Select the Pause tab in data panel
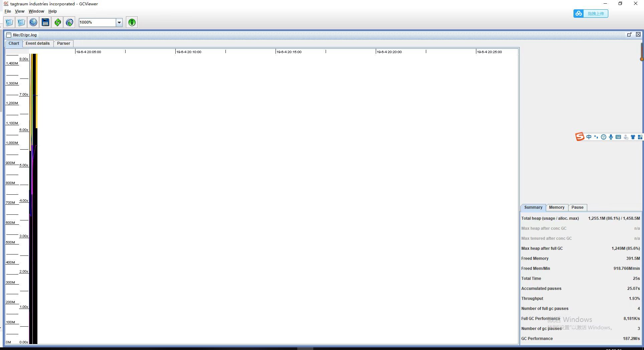Image resolution: width=644 pixels, height=350 pixels. pos(577,207)
